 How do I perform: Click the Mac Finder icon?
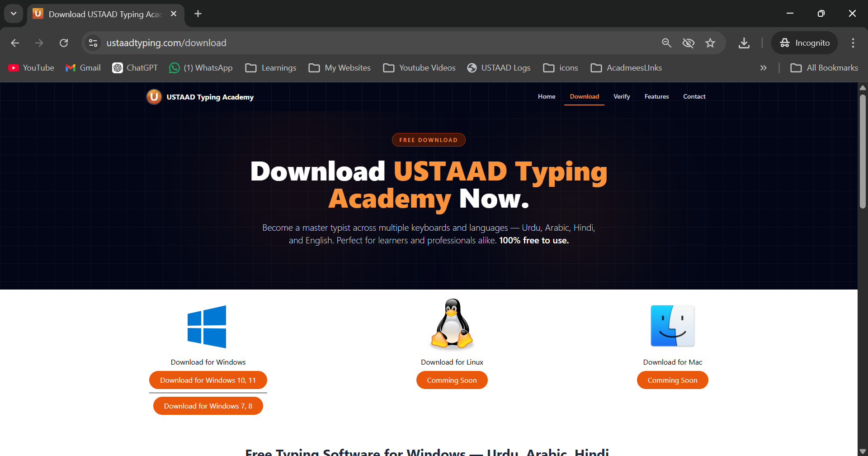[672, 326]
